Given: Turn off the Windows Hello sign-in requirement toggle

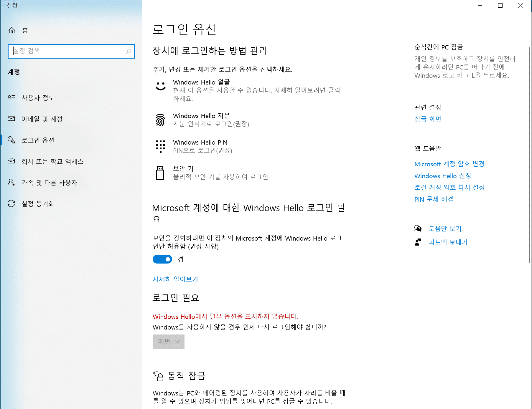Looking at the screenshot, I should pos(162,259).
